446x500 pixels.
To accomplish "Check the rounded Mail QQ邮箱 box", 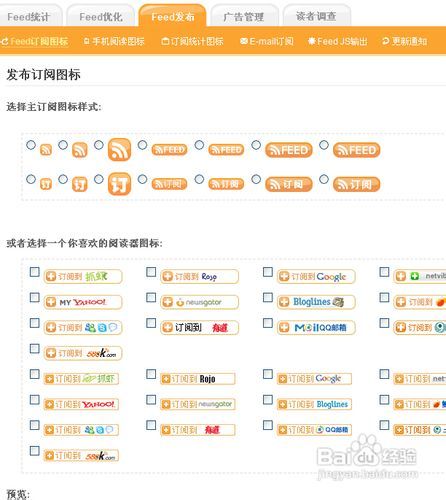I will point(268,323).
